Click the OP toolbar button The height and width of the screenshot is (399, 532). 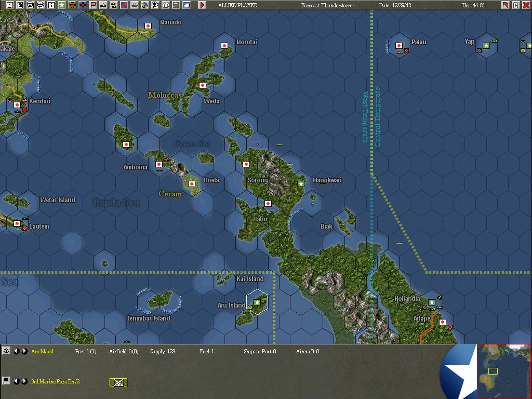(166, 5)
